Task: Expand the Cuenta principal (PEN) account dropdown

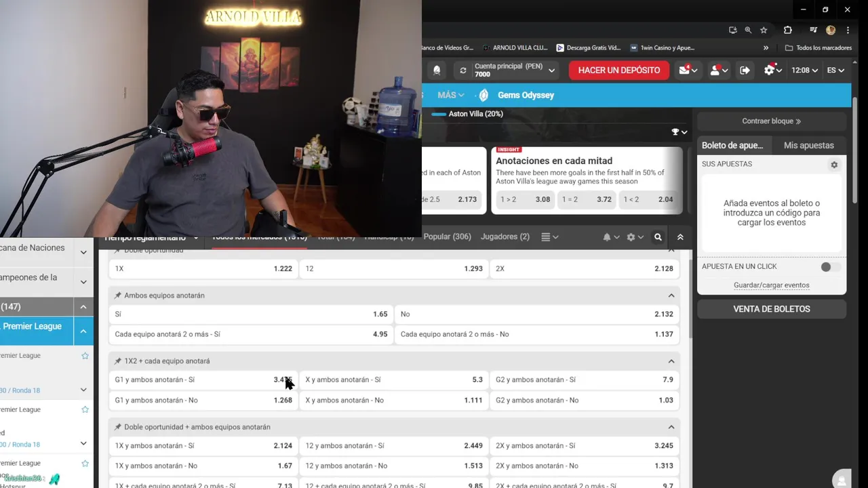Action: point(552,70)
